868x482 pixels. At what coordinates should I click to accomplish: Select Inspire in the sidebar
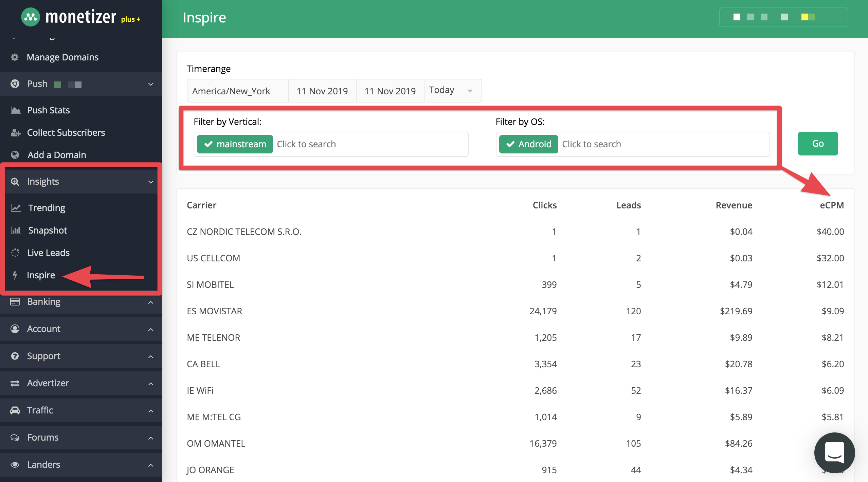pos(41,275)
